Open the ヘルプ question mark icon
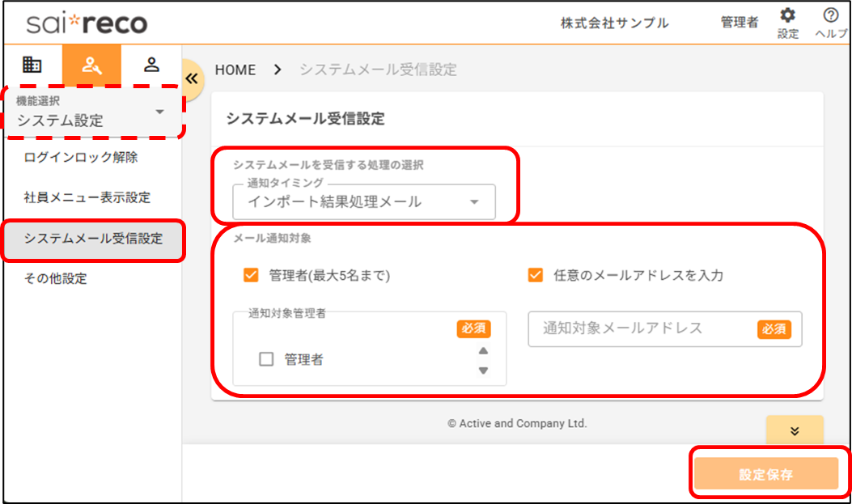Screen dimensions: 852x504 coord(830,17)
